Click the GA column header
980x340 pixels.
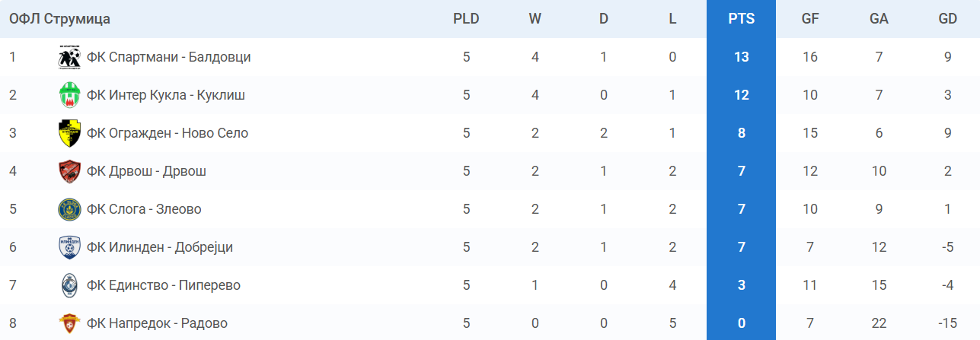(879, 19)
